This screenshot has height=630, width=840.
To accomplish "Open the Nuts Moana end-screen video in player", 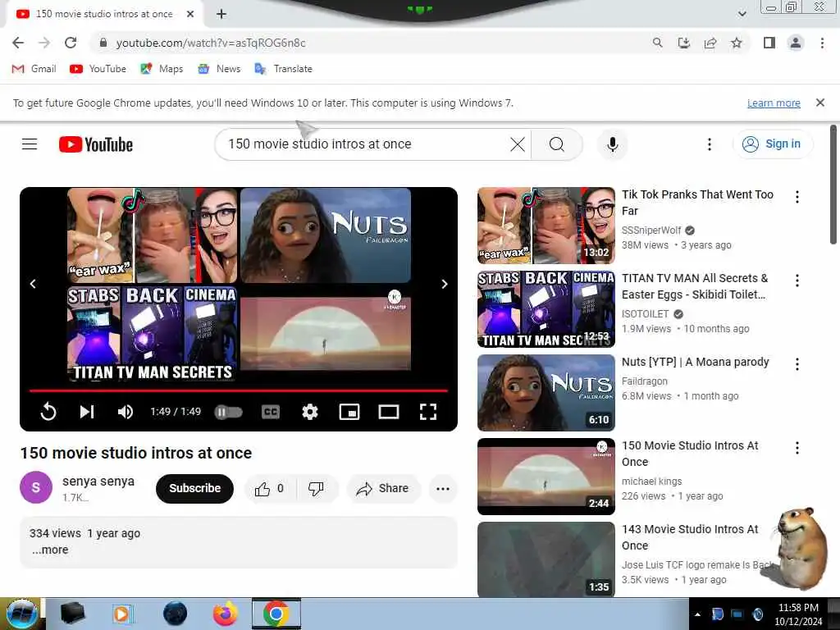I will 325,235.
